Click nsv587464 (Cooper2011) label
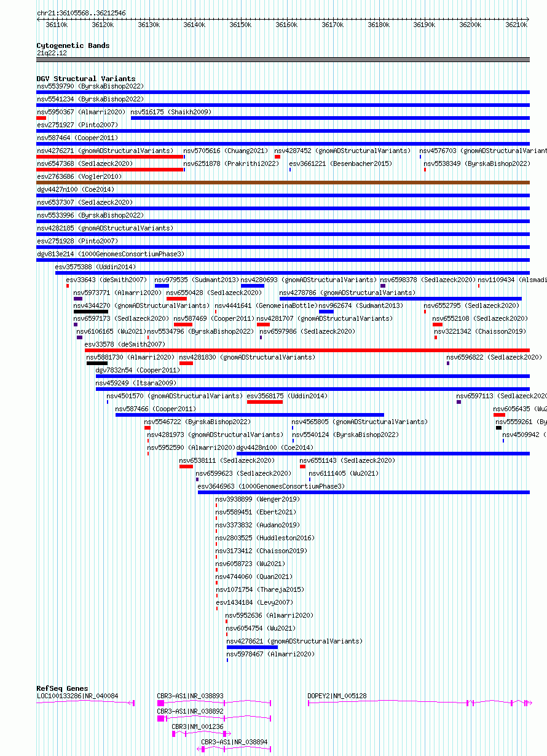The width and height of the screenshot is (547, 756). (77, 138)
